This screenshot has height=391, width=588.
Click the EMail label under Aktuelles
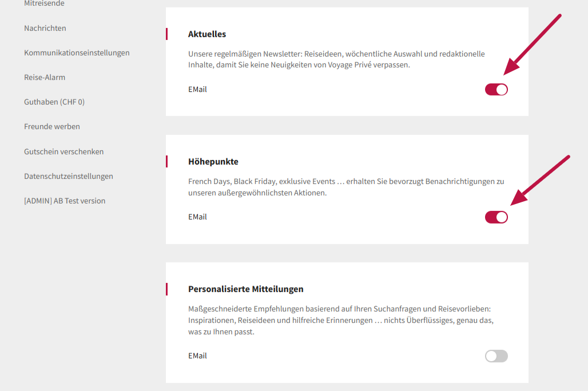pyautogui.click(x=197, y=90)
